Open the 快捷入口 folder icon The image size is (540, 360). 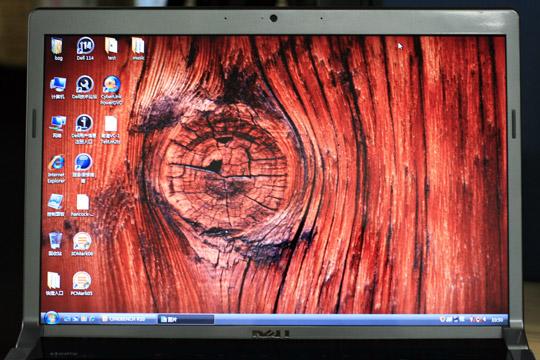(x=54, y=284)
